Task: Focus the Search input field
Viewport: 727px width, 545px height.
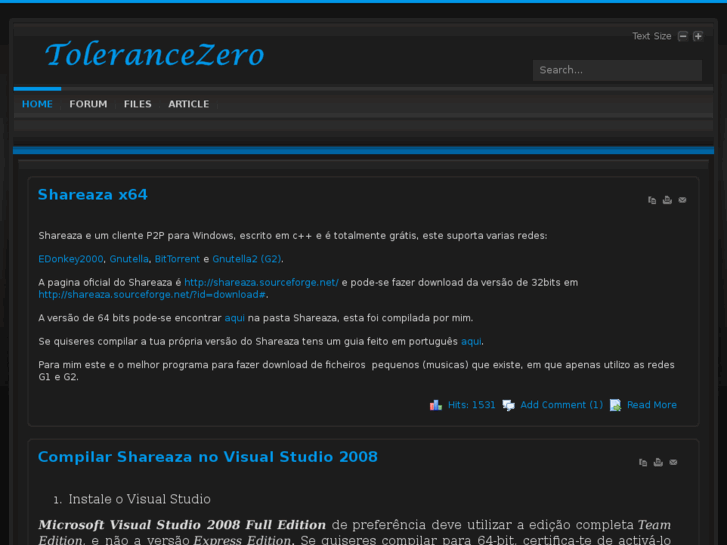Action: [617, 70]
